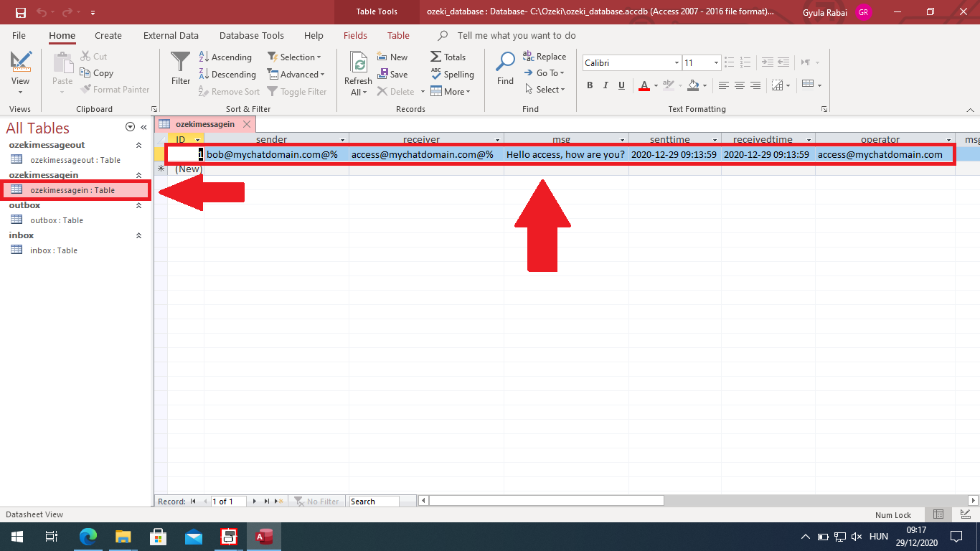
Task: Switch to the Database Tools tab
Action: tap(251, 35)
